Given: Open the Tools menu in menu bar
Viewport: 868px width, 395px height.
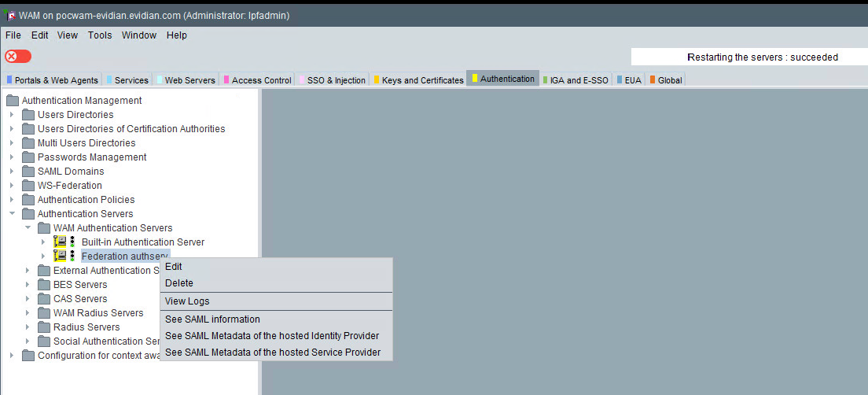Looking at the screenshot, I should pos(100,35).
